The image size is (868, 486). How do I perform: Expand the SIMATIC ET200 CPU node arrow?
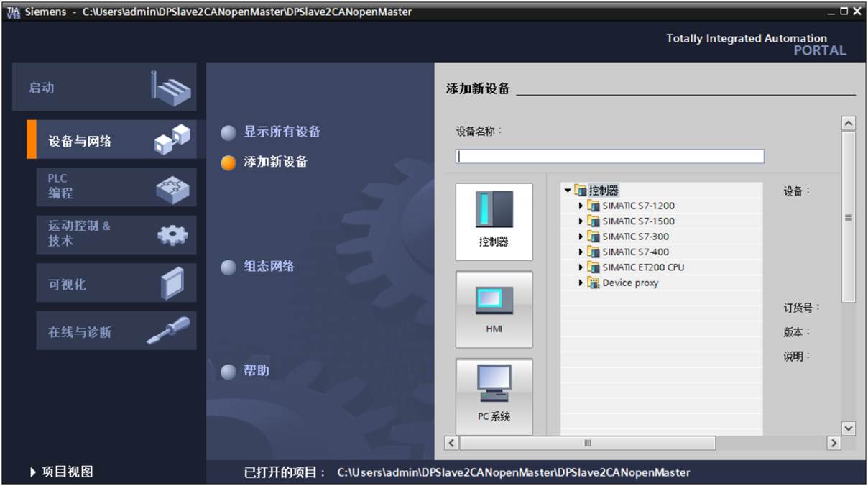point(581,267)
